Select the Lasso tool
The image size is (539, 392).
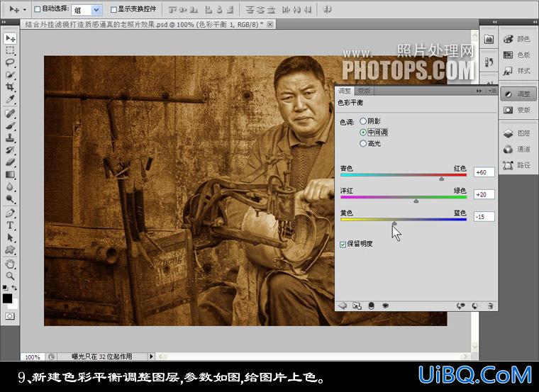pos(10,62)
